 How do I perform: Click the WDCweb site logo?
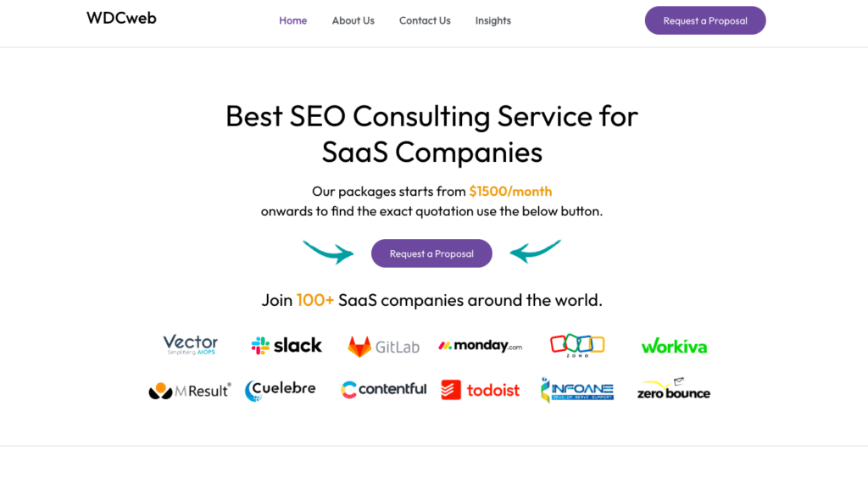[x=121, y=19]
